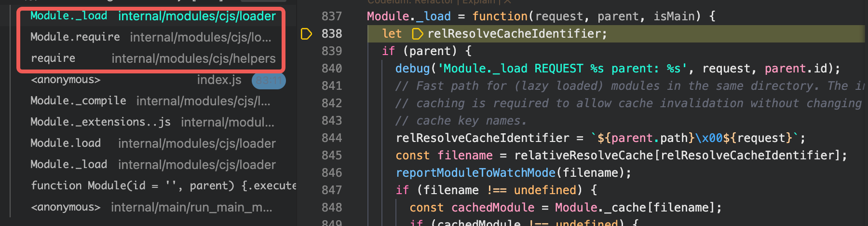868x226 pixels.
Task: Click the inline execution pointer icon before relResolveCacheIdentifier
Action: 417,34
